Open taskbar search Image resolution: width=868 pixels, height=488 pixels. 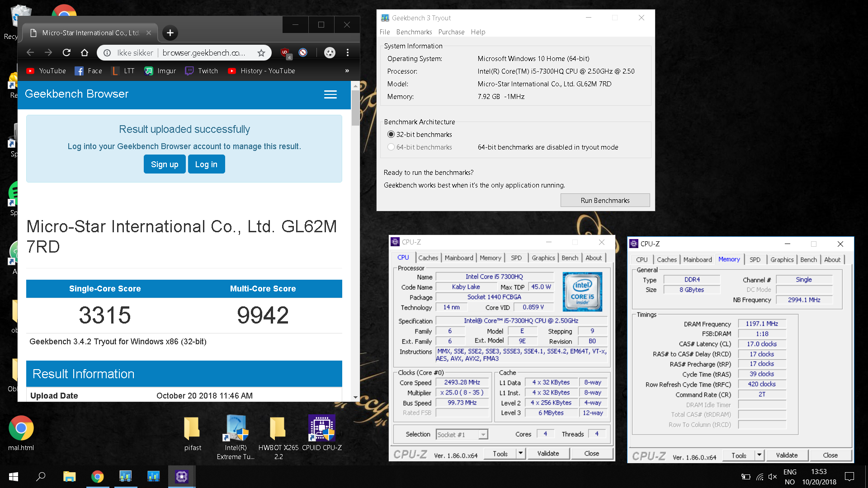[41, 477]
